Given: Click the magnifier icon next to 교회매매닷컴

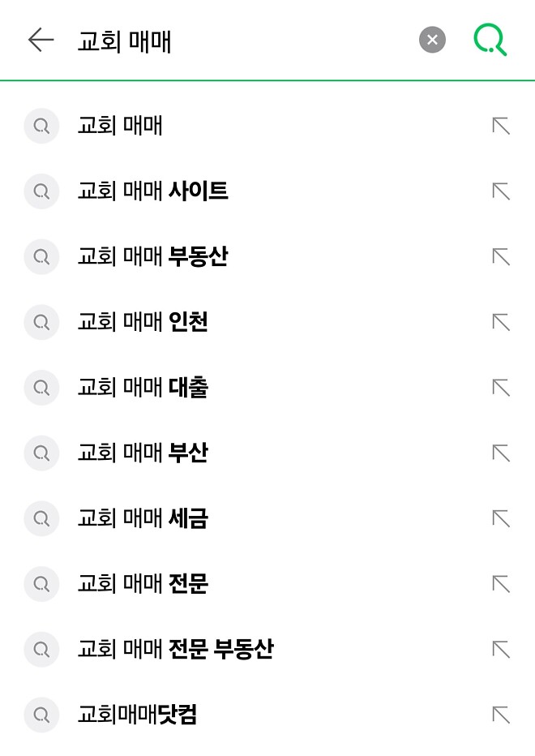Looking at the screenshot, I should point(41,715).
